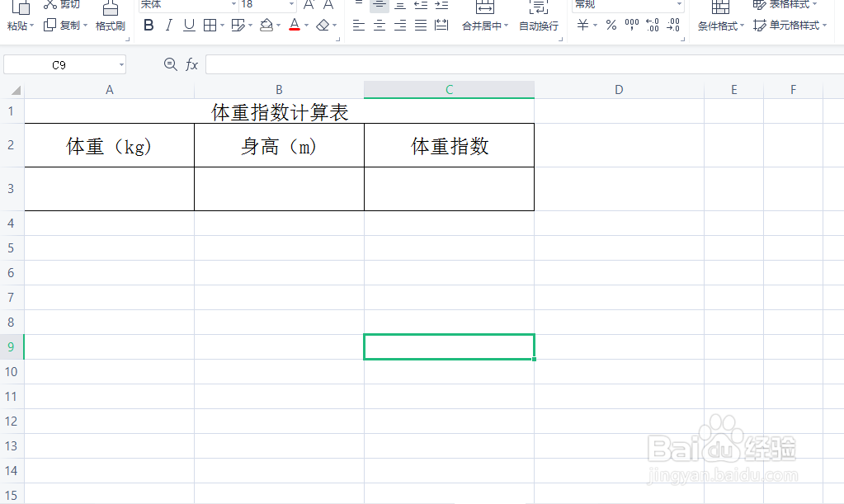Activate the format painter (格式刷)
844x504 pixels.
pyautogui.click(x=111, y=25)
